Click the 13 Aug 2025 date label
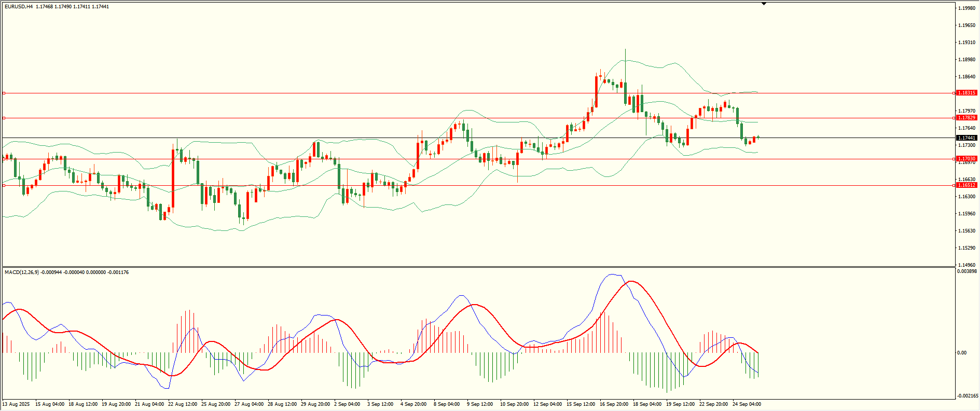The height and width of the screenshot is (411, 980). pos(16,404)
